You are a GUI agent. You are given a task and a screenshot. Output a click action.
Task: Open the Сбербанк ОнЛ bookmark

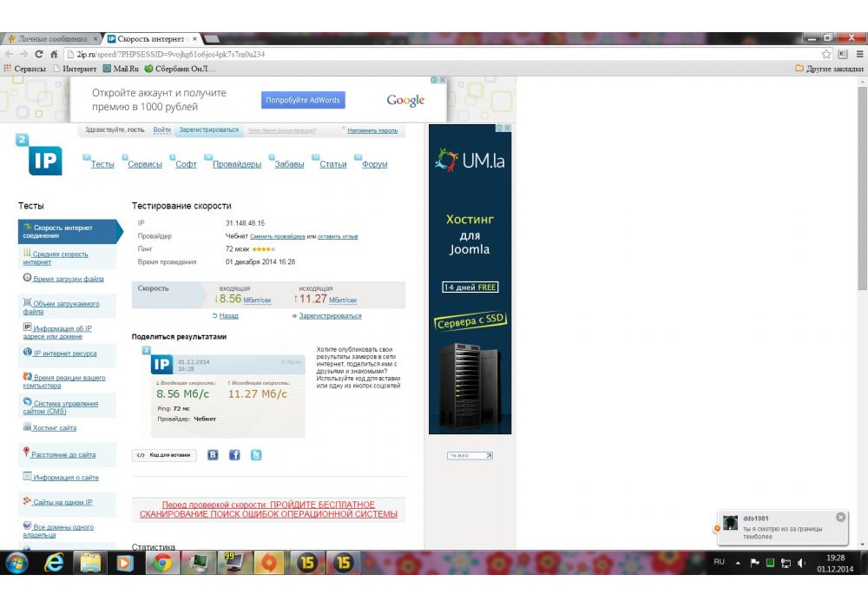click(180, 69)
